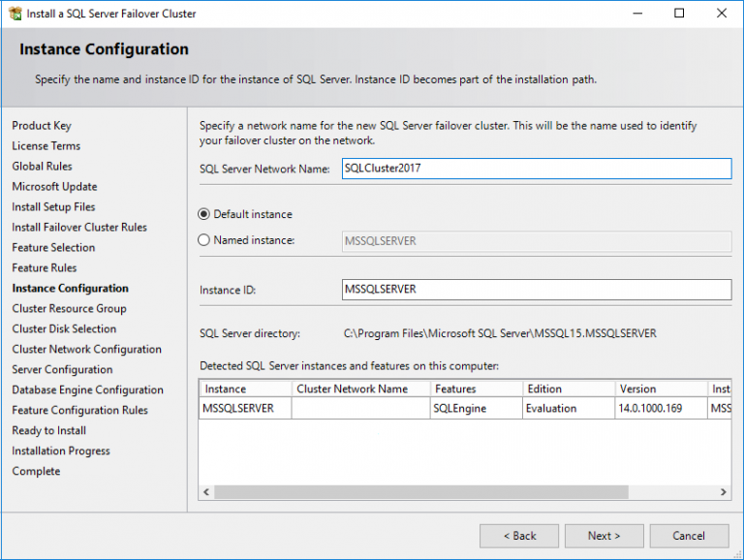Open the Cluster Network Configuration step

[x=87, y=350]
